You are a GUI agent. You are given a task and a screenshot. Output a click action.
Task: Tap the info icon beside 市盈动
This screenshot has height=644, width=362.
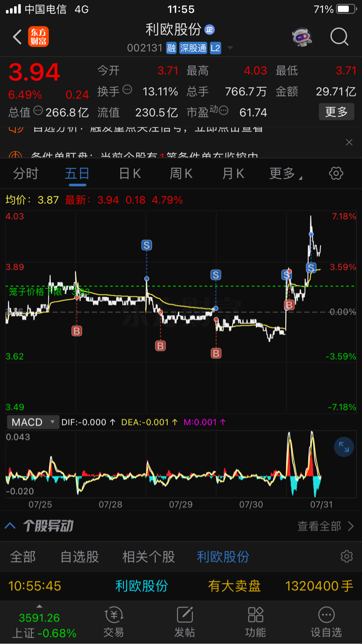point(223,111)
